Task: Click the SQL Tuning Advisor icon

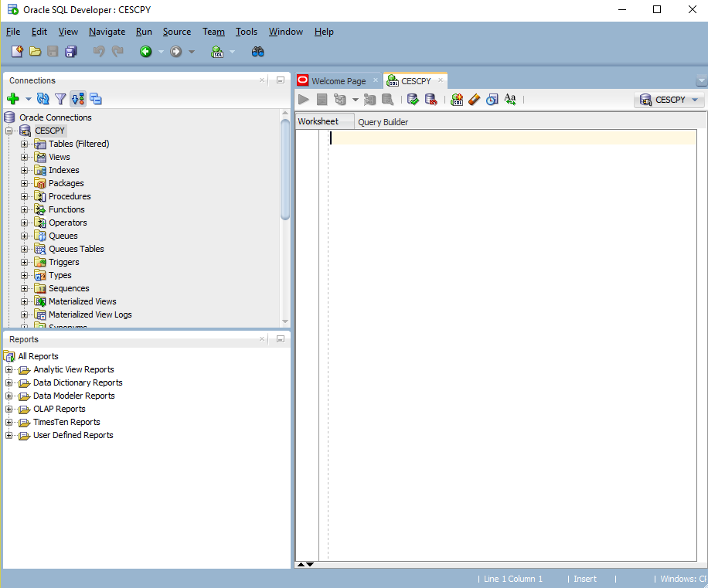Action: coord(387,99)
